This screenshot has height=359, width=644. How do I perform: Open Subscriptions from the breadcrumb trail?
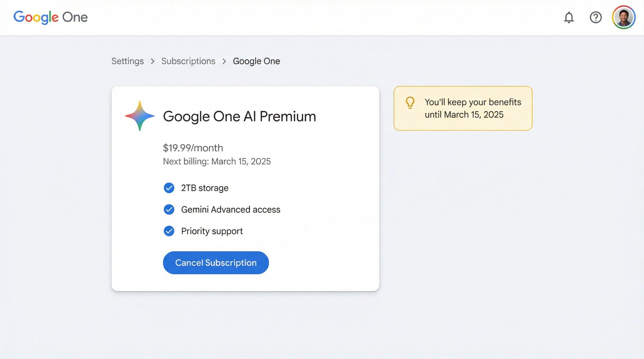pos(188,61)
